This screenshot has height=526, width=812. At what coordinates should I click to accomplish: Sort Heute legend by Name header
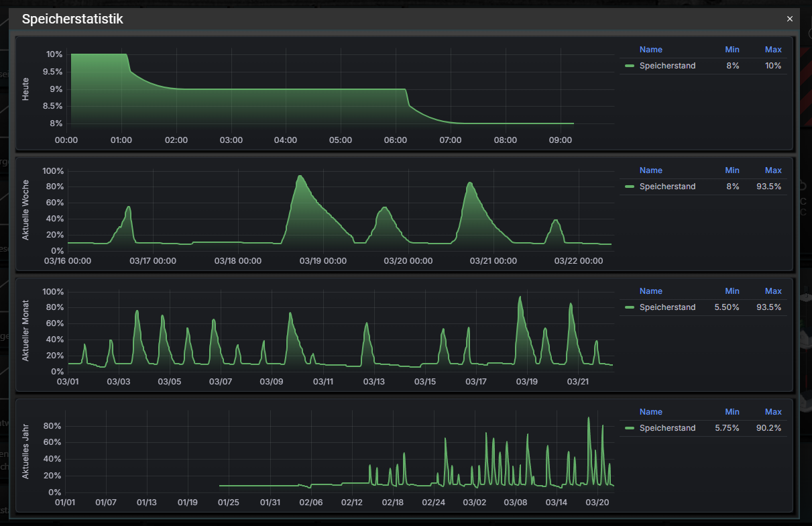pyautogui.click(x=650, y=50)
